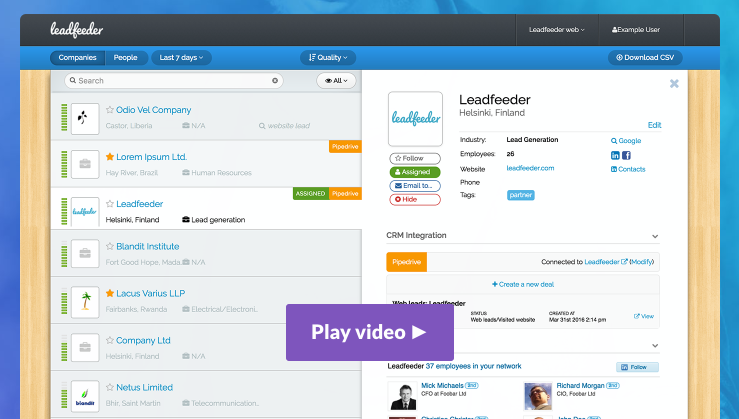Click Pipedrive badge on Lorem Ipsum row
739x419 pixels.
[x=345, y=147]
